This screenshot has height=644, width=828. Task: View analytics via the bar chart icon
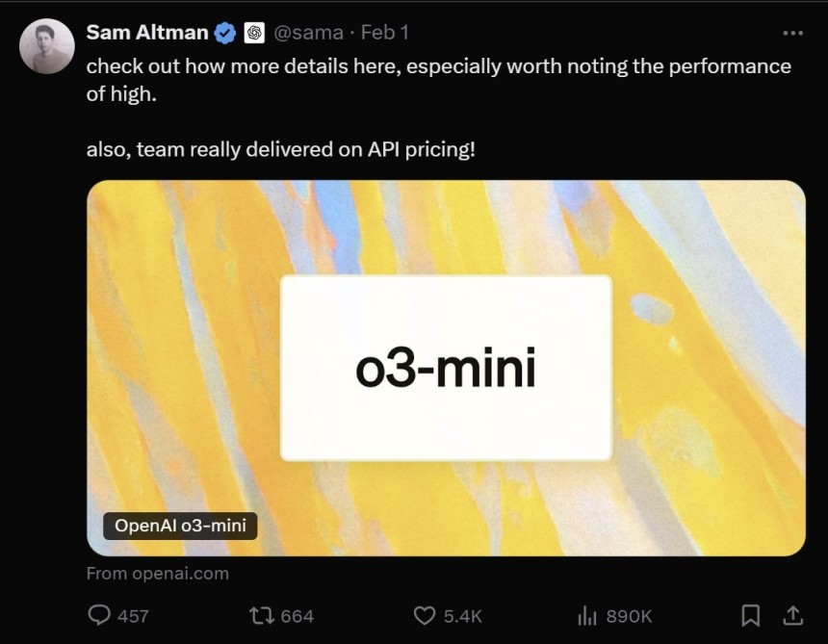(587, 615)
